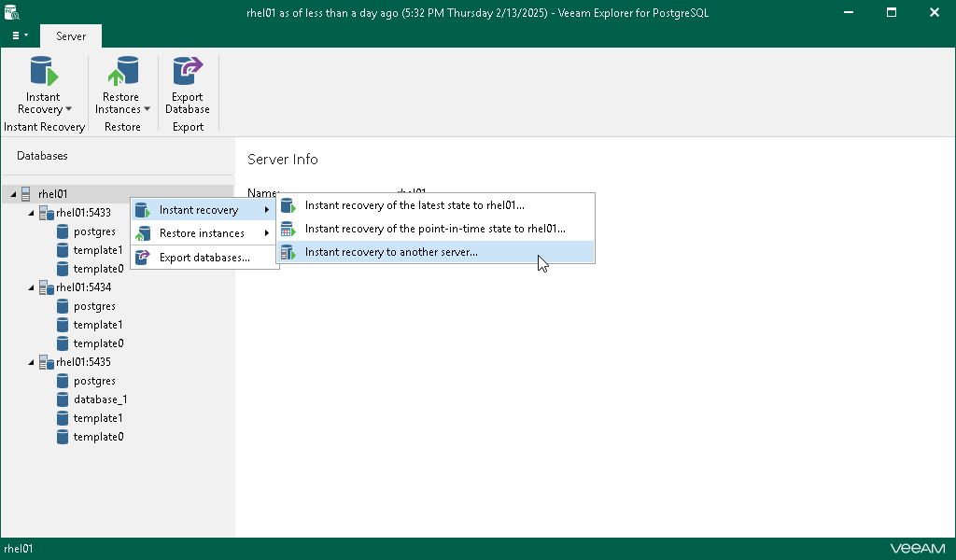Select postgres database under rhel01:5434
The image size is (956, 560).
pyautogui.click(x=94, y=306)
